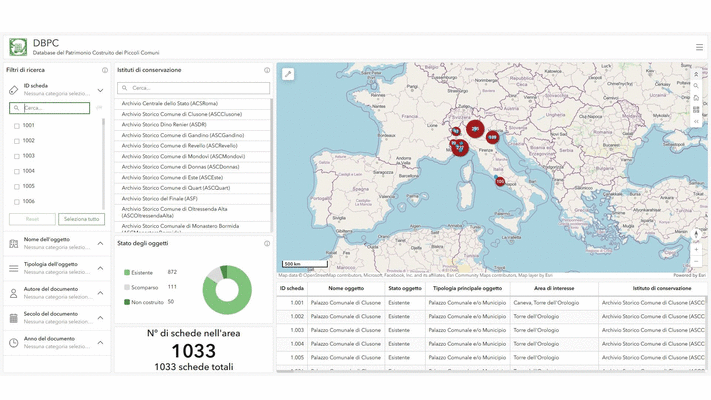Screen dimensions: 711x400
Task: Click the sort toggle beside ID search
Action: click(99, 108)
